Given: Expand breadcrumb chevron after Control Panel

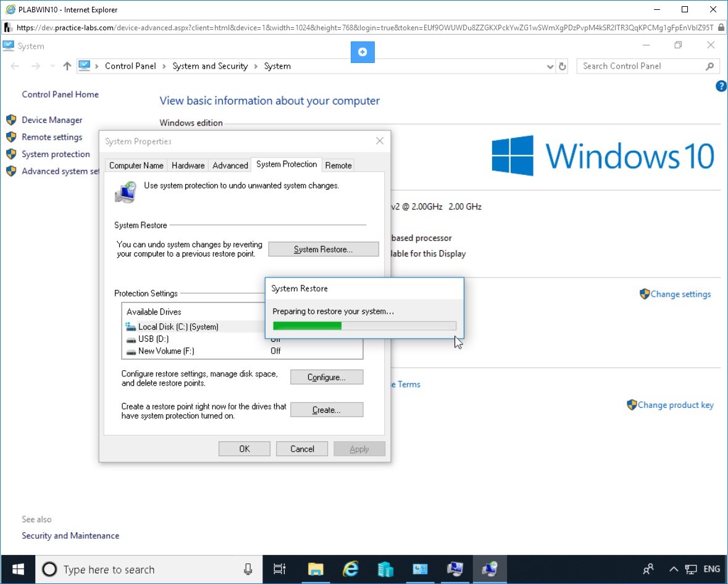Looking at the screenshot, I should [x=164, y=67].
